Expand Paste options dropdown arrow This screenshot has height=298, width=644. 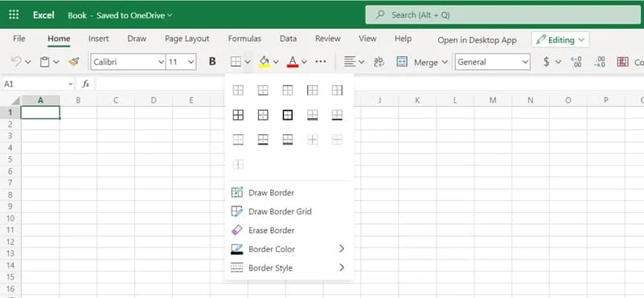pos(56,63)
